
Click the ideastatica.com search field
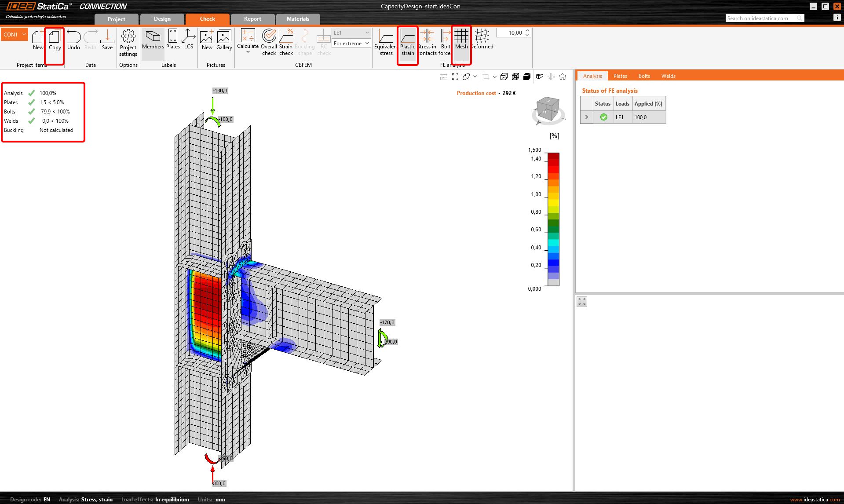tap(761, 18)
